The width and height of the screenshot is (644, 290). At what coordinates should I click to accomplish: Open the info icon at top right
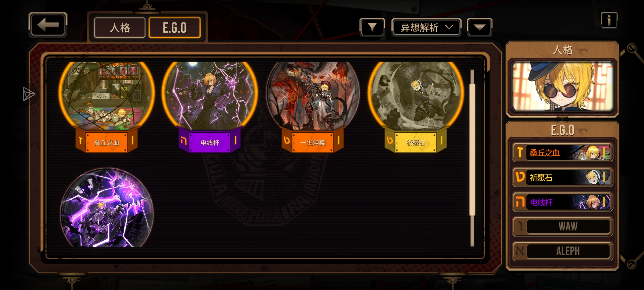pos(609,20)
